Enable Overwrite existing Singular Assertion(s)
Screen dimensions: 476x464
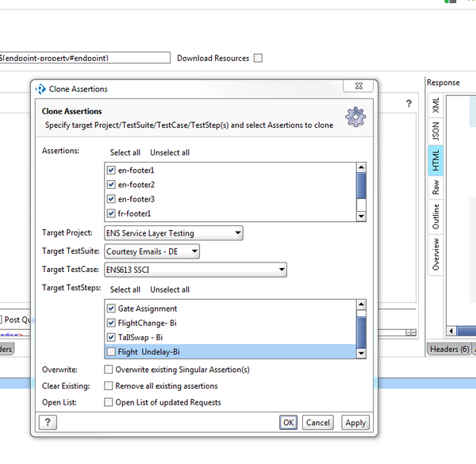click(109, 370)
